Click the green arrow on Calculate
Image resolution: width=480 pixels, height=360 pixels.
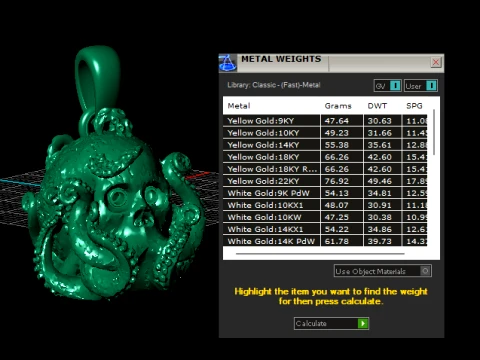[363, 323]
